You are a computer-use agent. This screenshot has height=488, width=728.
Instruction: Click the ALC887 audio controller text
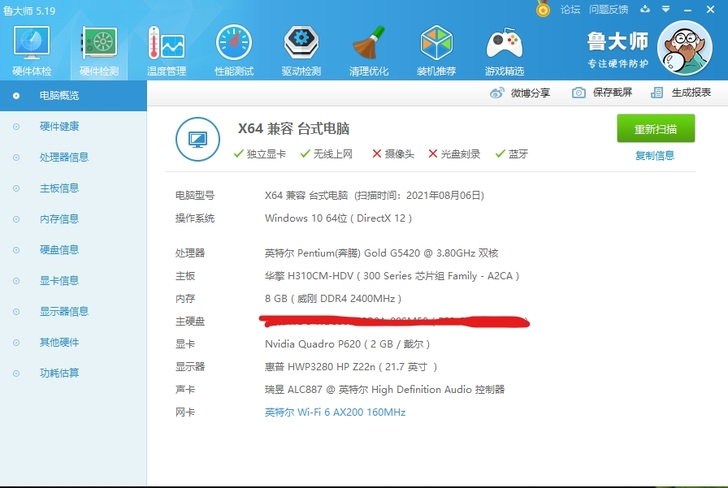coord(384,390)
